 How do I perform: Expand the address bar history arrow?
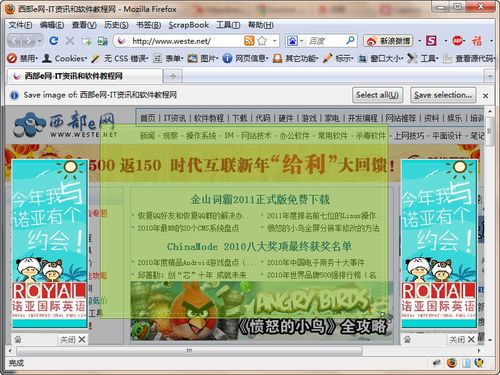tap(275, 41)
